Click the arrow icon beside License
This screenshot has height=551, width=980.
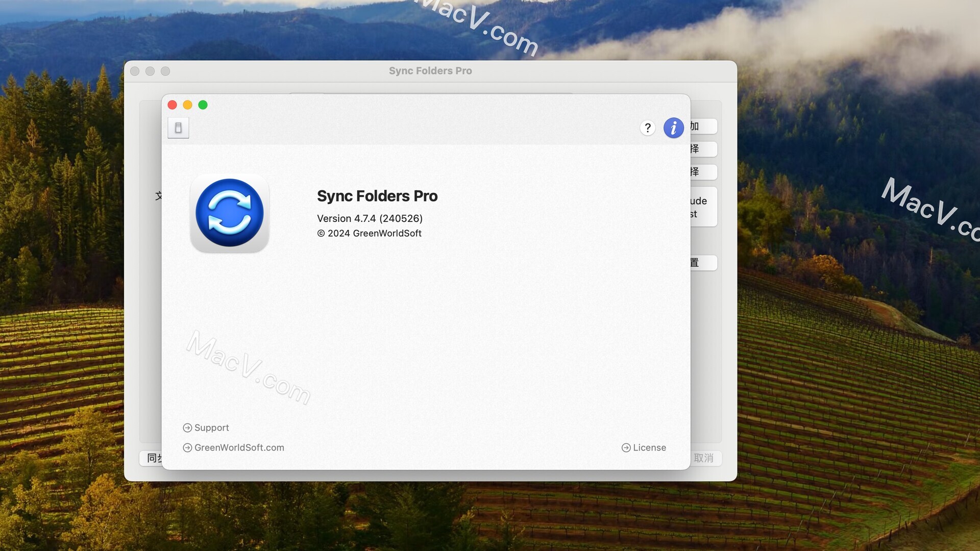[626, 447]
